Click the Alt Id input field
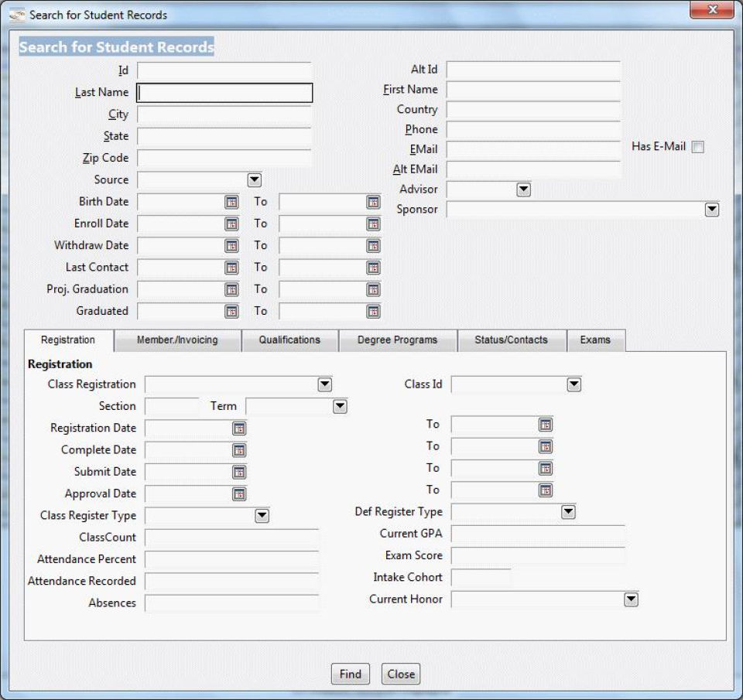 click(x=533, y=70)
